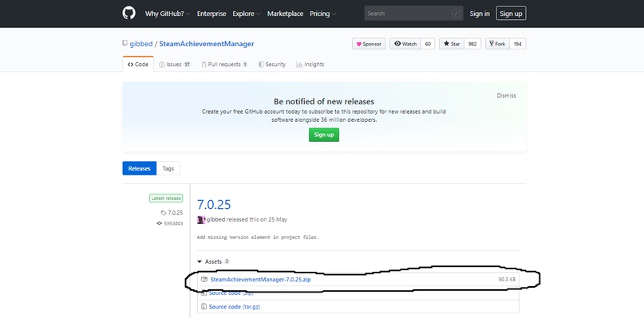
Task: Open the Issues tab
Action: pos(175,65)
